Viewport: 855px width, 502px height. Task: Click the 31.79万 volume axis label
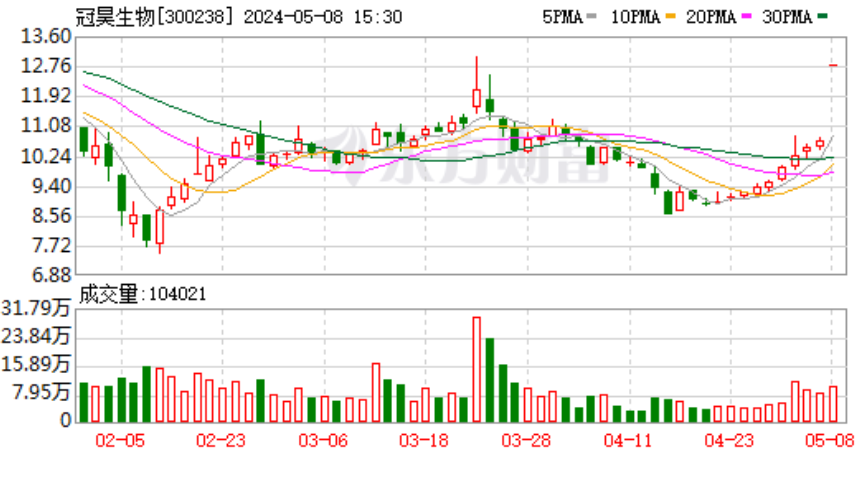(x=36, y=309)
